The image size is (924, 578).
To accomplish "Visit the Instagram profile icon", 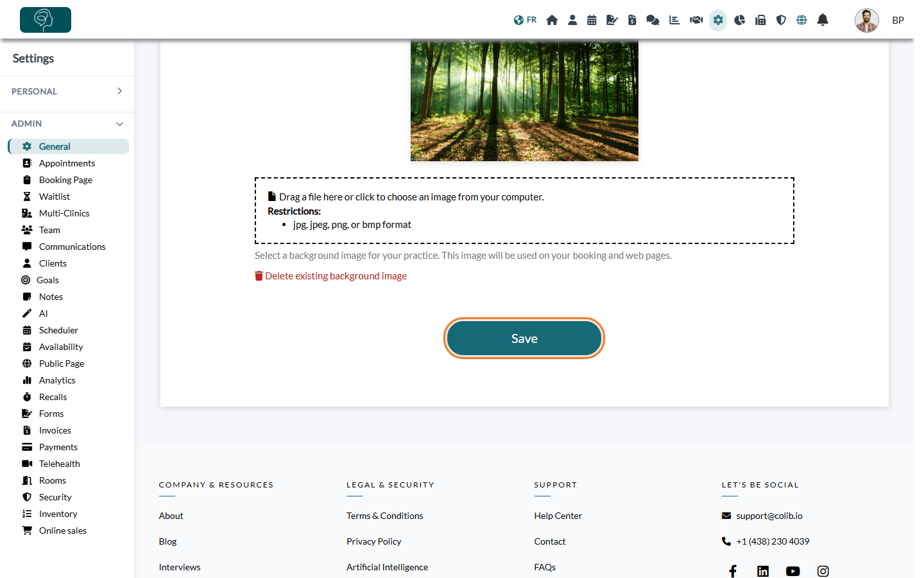I will [x=823, y=571].
